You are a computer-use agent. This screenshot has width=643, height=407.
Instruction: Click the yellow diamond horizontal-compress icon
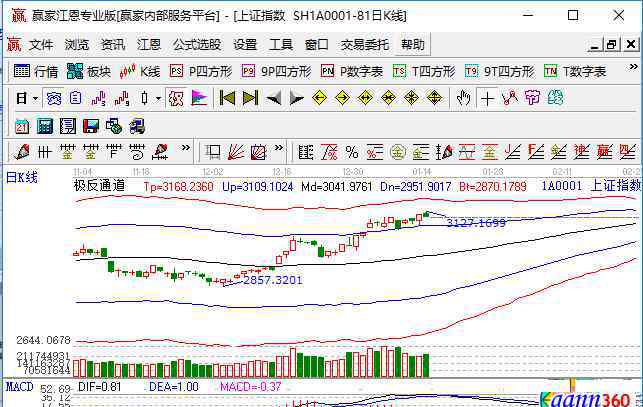(388, 98)
